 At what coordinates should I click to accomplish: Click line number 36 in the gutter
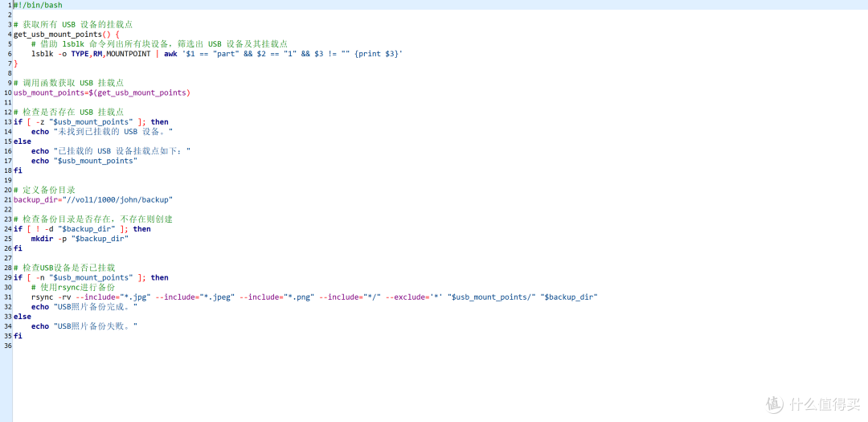8,346
